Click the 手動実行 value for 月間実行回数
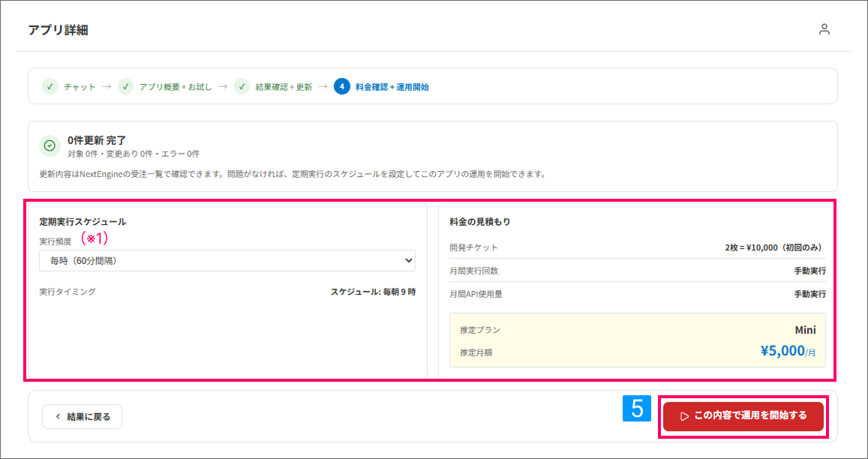 pos(810,271)
